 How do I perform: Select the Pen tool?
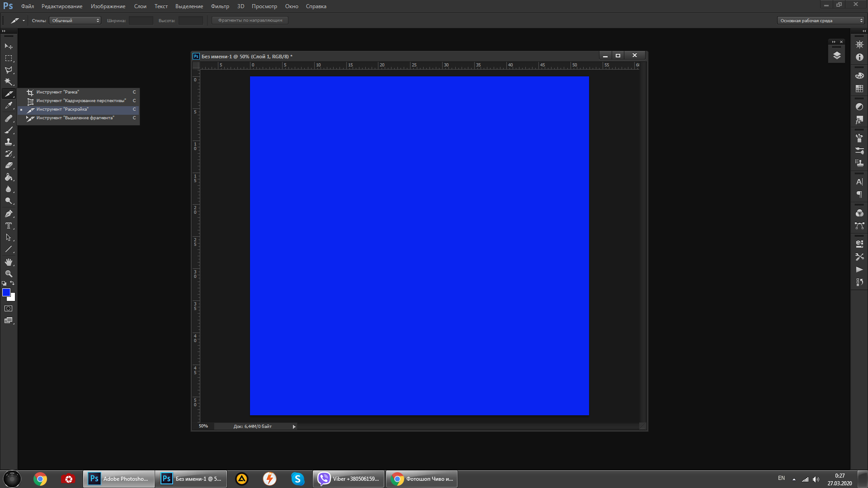(x=9, y=214)
